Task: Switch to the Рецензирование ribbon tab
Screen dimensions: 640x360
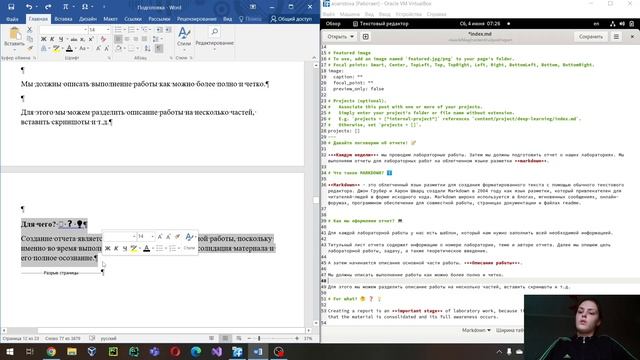Action: (x=197, y=19)
